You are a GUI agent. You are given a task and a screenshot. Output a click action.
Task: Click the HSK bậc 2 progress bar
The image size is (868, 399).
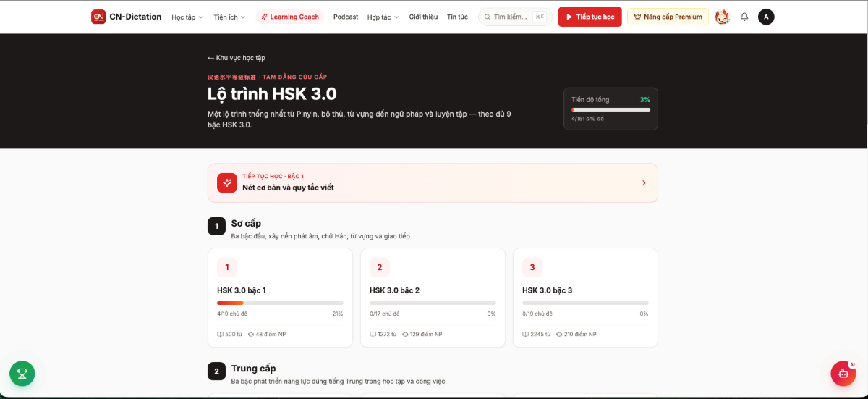(433, 303)
